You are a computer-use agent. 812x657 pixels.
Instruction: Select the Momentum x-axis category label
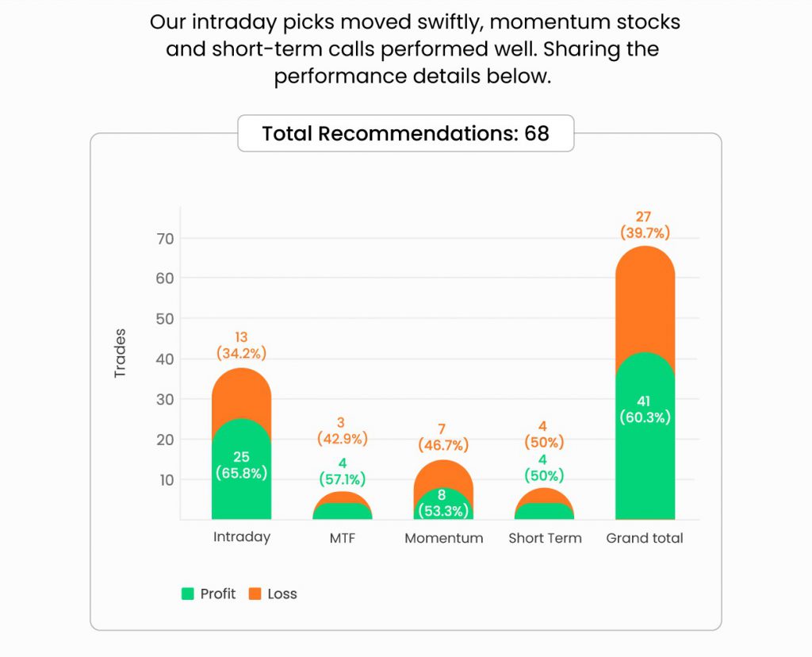443,538
